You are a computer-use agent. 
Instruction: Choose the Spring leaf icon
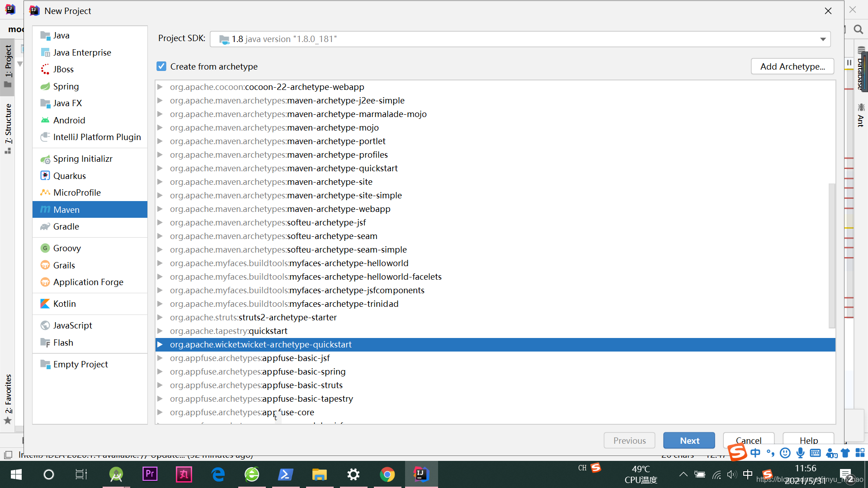click(x=45, y=86)
